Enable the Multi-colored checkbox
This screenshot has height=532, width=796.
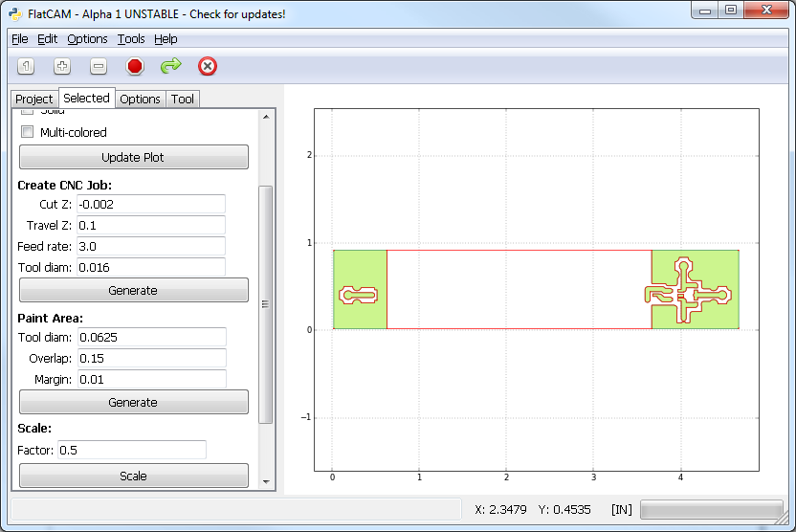(28, 132)
